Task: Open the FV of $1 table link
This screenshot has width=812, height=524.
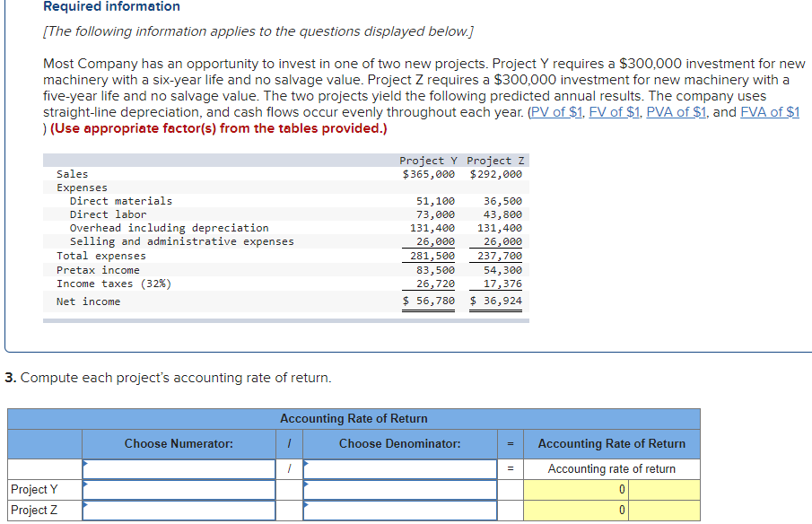Action: click(615, 112)
